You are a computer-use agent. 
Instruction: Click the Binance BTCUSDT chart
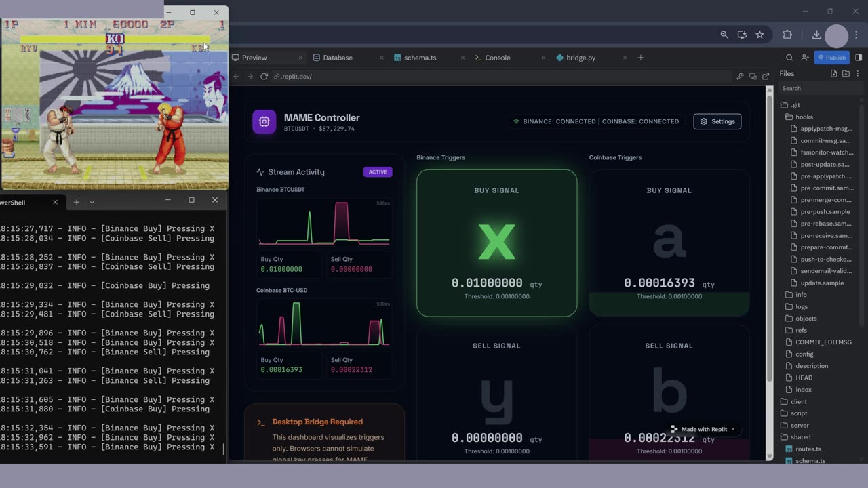(324, 222)
